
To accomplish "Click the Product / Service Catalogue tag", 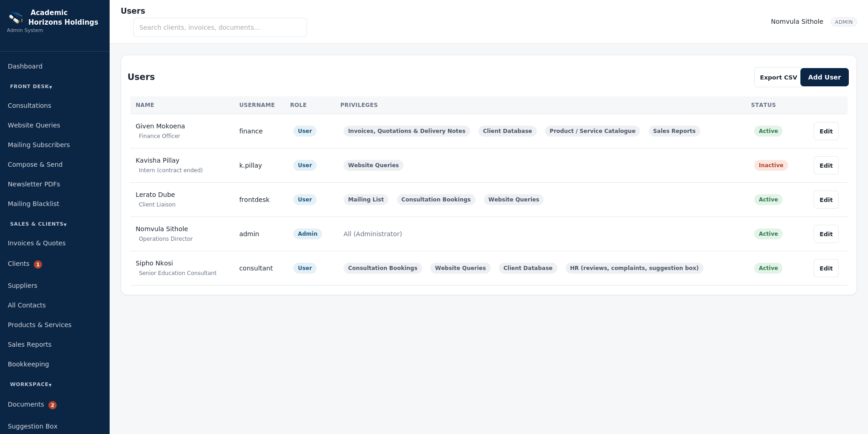I will (x=592, y=131).
